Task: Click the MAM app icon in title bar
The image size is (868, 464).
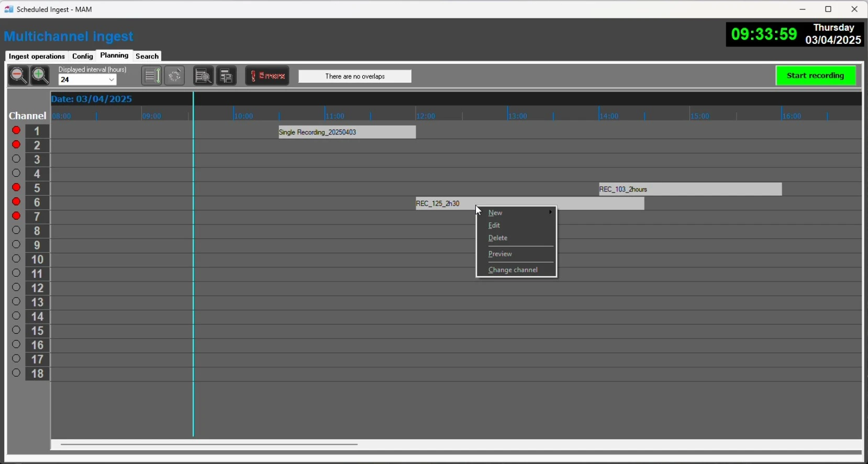Action: [8, 9]
